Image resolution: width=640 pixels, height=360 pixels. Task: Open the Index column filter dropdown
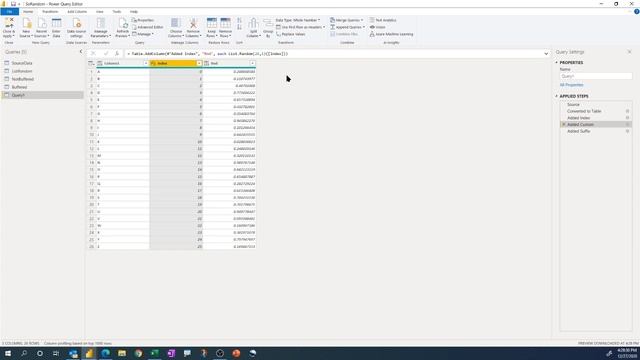[x=199, y=63]
